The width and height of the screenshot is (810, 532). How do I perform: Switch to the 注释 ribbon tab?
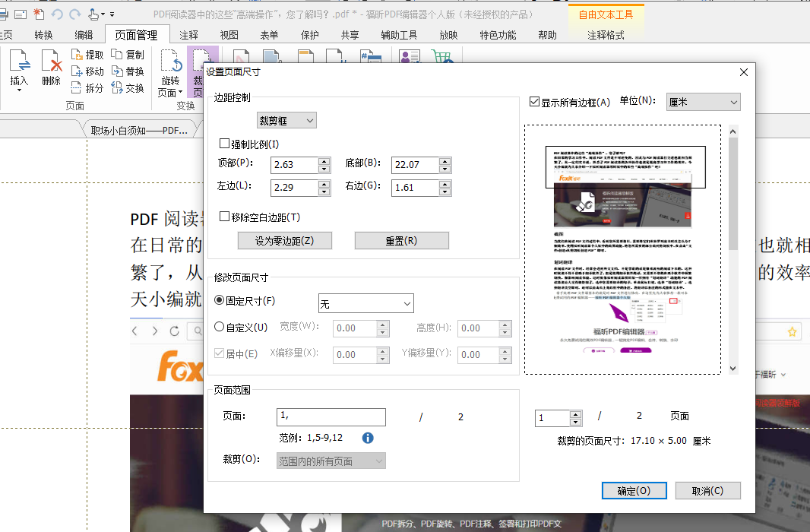click(x=189, y=35)
